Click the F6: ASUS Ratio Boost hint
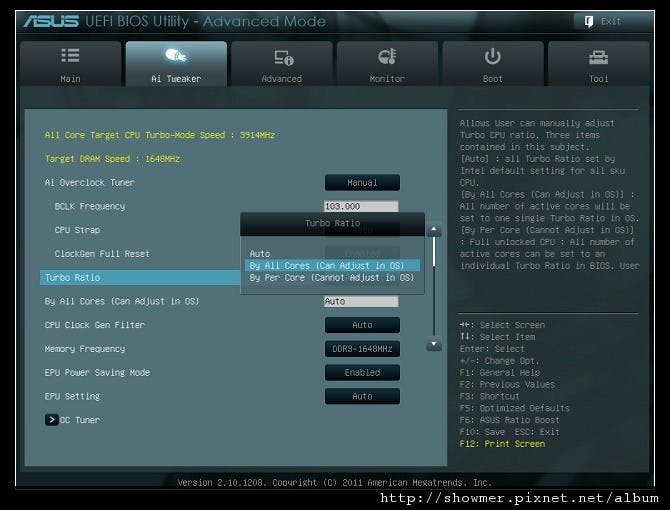This screenshot has height=510, width=670. click(509, 420)
